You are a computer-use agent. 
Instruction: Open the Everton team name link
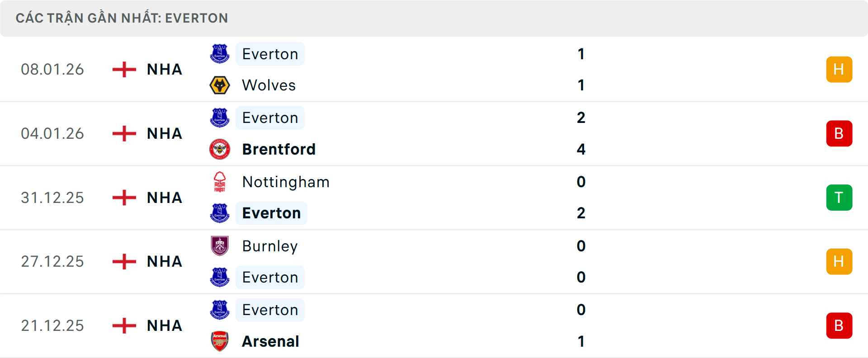click(x=270, y=54)
